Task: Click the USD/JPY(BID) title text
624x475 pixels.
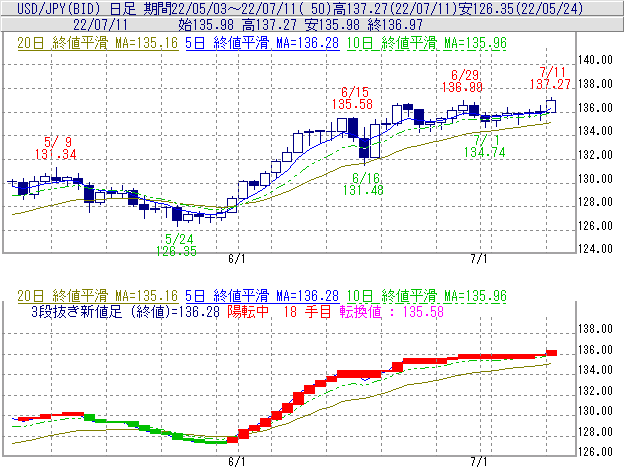Action: click(60, 8)
